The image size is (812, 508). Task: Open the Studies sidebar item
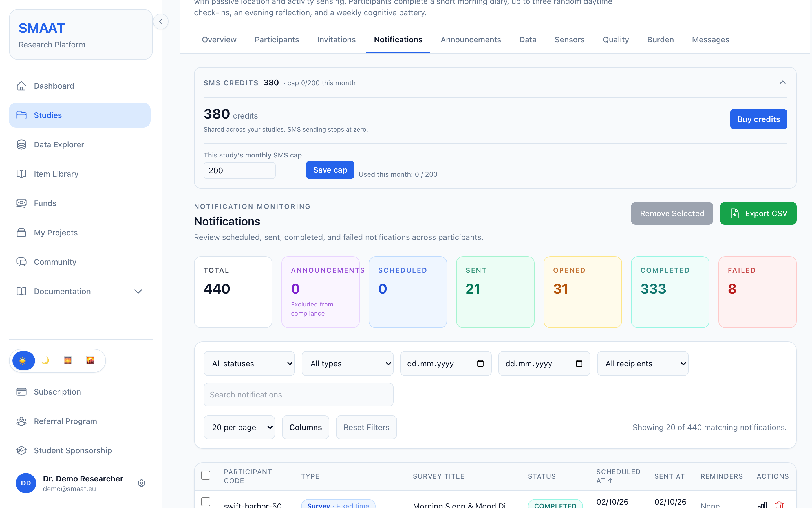pos(80,115)
